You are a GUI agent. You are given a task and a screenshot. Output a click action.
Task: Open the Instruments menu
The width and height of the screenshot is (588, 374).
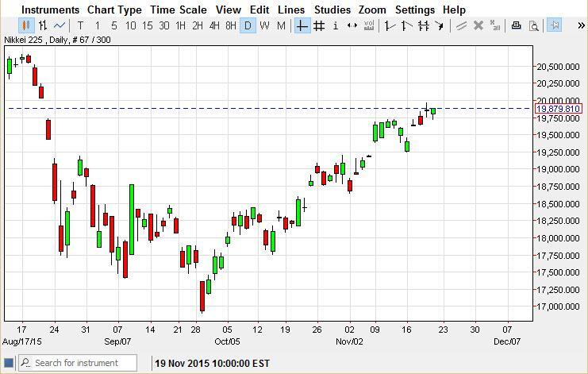[x=50, y=10]
